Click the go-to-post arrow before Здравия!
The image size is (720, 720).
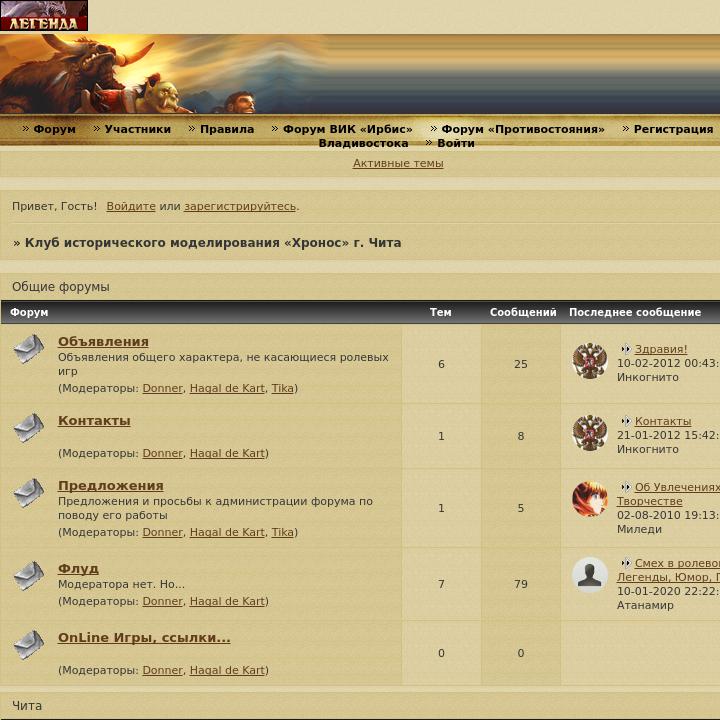point(625,349)
